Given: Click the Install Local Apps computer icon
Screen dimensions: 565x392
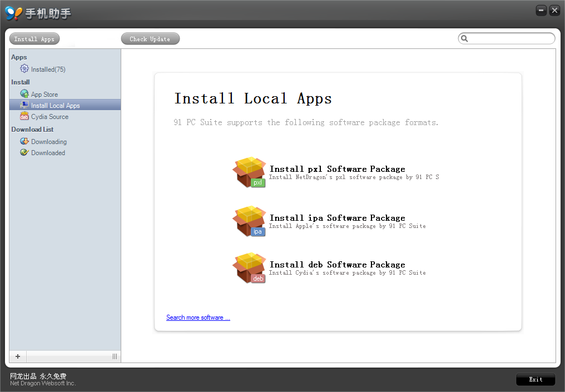Looking at the screenshot, I should [x=24, y=105].
